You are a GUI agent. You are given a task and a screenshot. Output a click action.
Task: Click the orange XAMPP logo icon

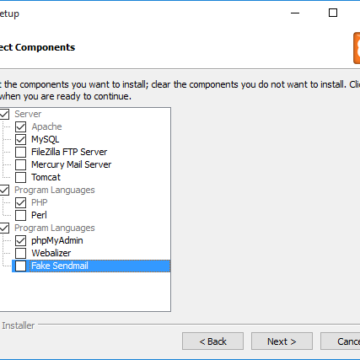click(x=357, y=48)
